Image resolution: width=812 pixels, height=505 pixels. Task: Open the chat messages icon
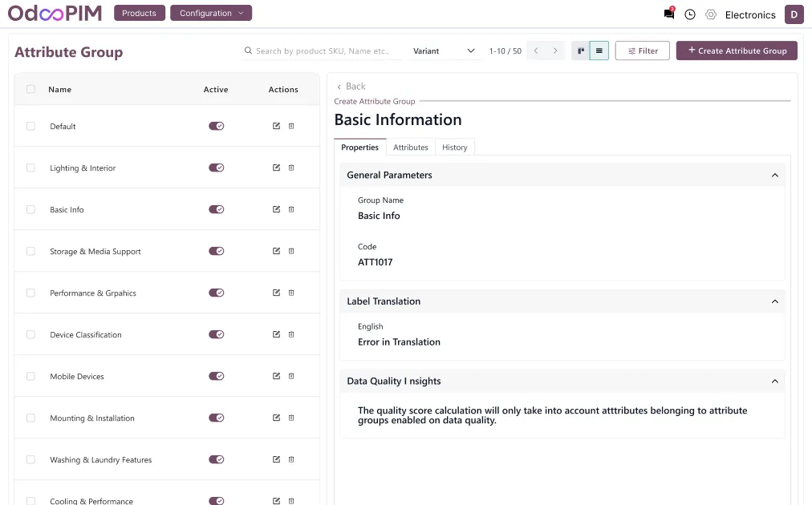668,14
